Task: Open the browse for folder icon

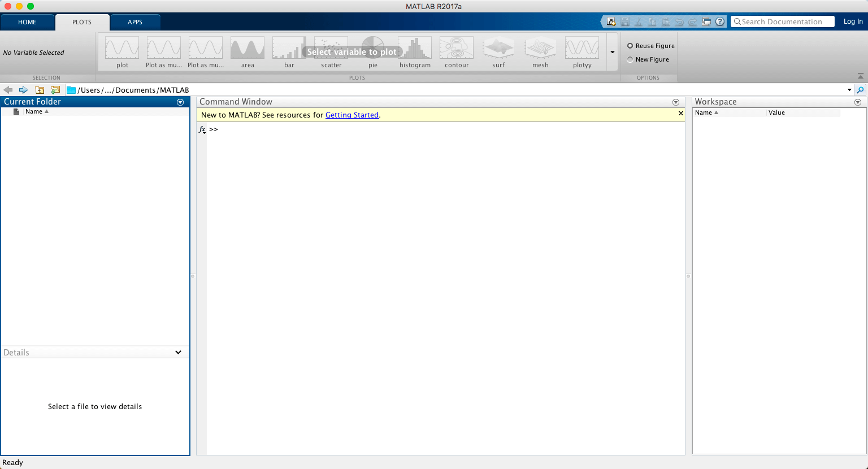Action: tap(55, 90)
